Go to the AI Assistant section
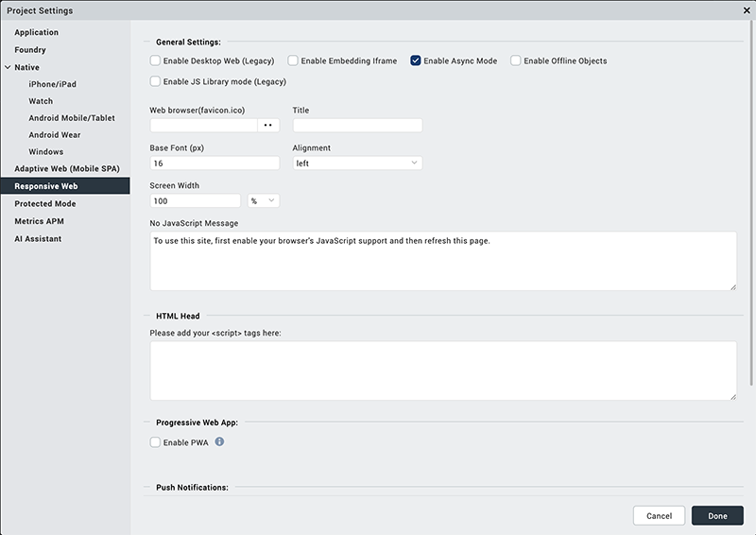756x535 pixels. (x=38, y=239)
